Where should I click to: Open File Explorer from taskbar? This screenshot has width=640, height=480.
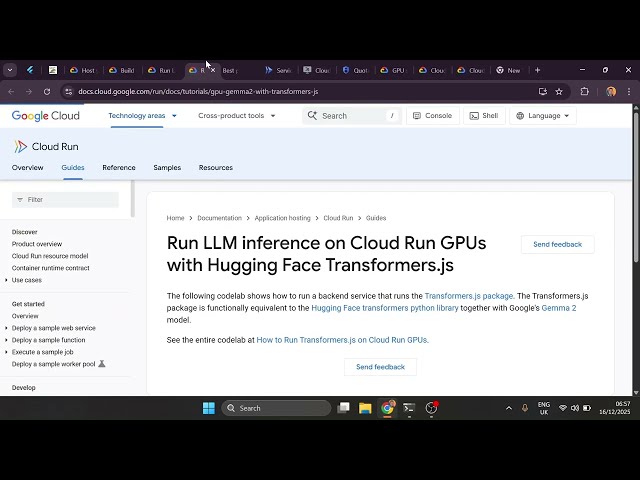(x=365, y=408)
